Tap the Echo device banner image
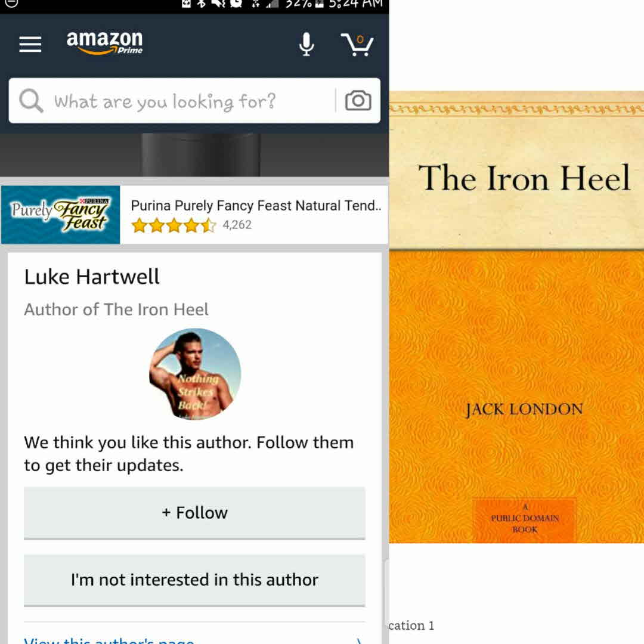This screenshot has height=644, width=644. tap(194, 155)
